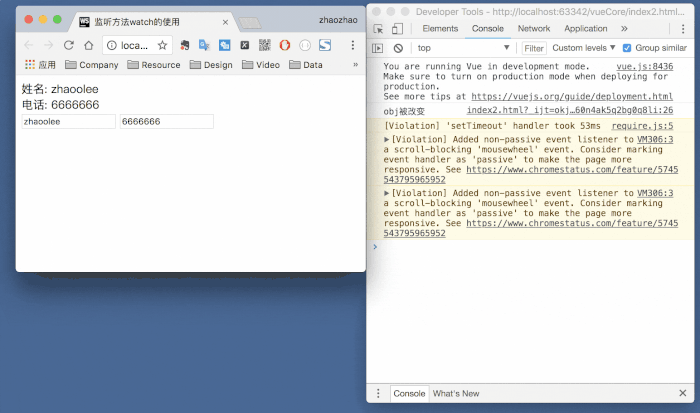
Task: Click the setTimeout Violation message text
Action: [492, 126]
